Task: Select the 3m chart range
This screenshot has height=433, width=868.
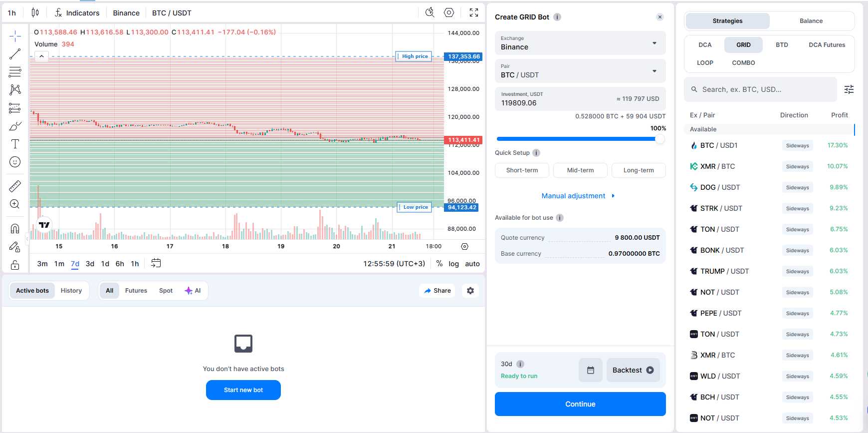Action: (x=42, y=264)
